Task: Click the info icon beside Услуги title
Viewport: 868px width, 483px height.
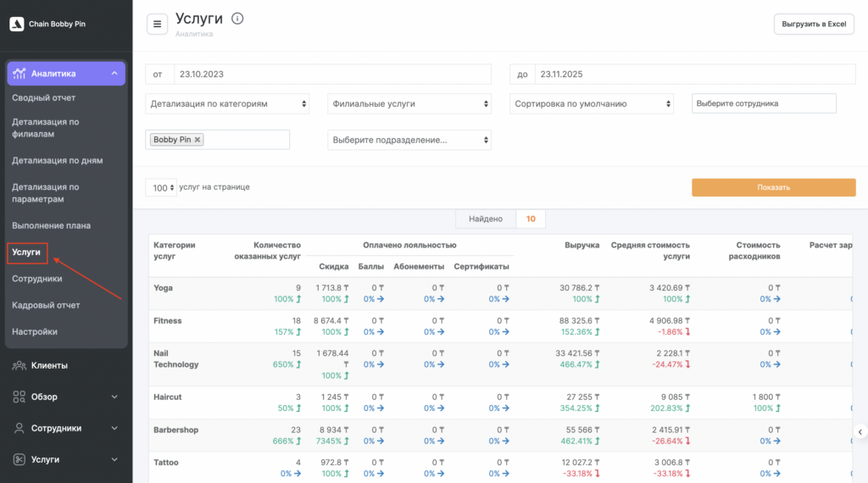Action: point(237,19)
